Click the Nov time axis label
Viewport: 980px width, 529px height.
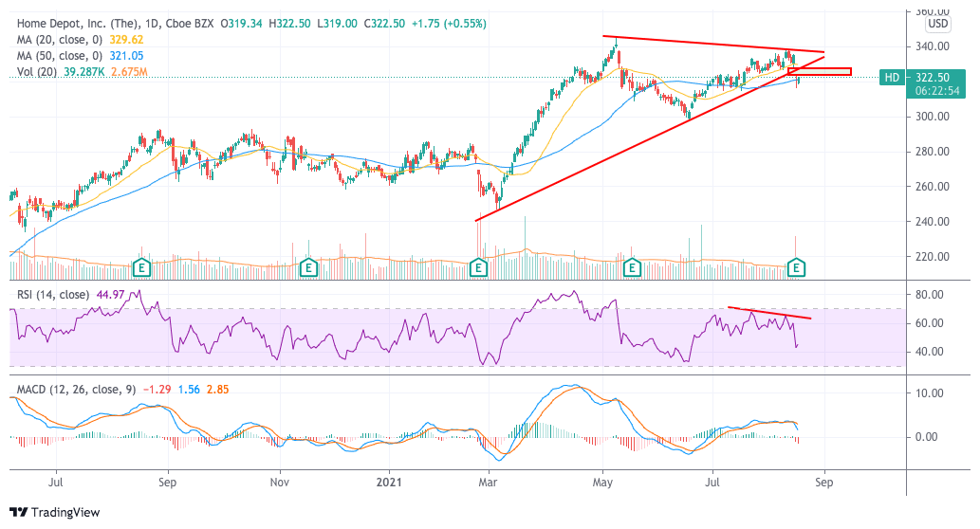[x=279, y=483]
